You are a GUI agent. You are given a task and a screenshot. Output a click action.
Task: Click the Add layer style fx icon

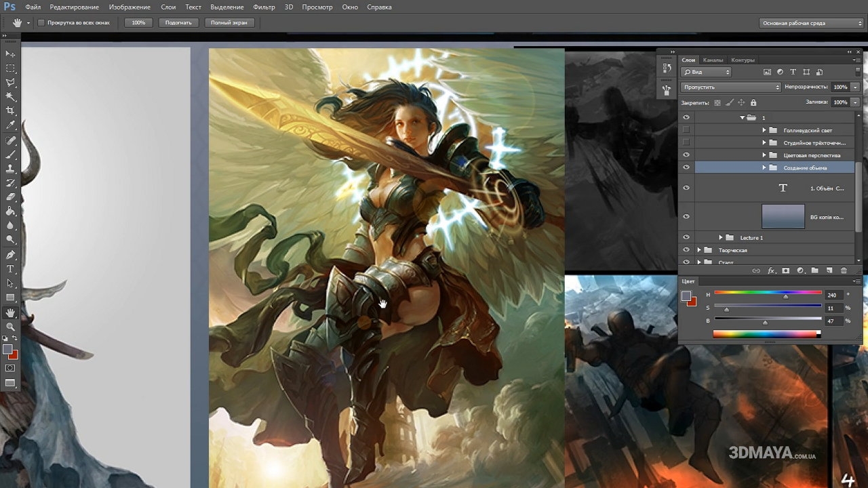[771, 270]
